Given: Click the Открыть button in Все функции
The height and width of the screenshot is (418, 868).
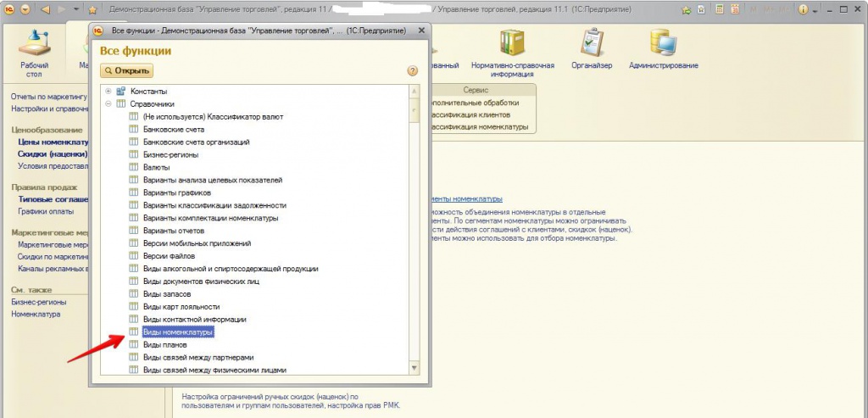Looking at the screenshot, I should (127, 71).
